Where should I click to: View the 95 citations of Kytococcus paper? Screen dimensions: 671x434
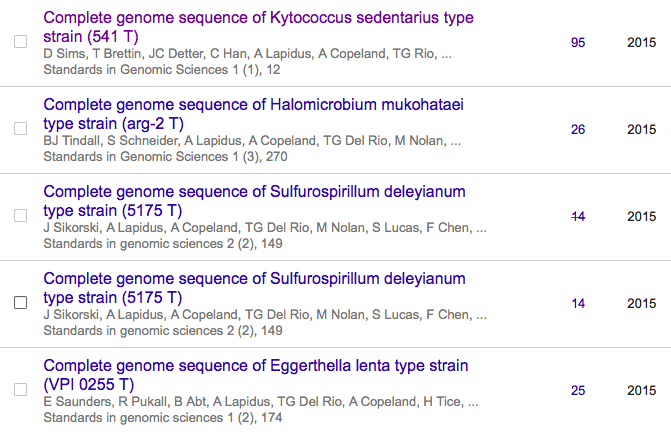click(578, 43)
